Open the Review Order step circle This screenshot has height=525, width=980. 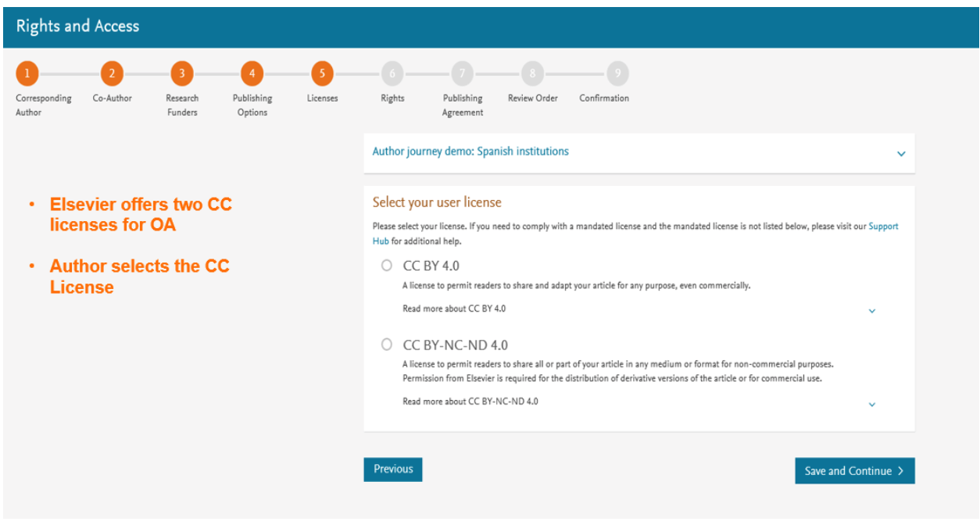[x=532, y=73]
